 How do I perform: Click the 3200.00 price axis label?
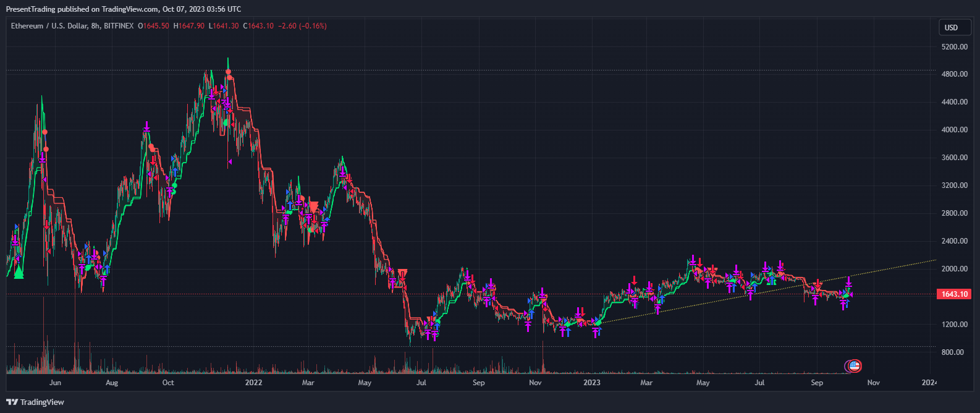coord(954,185)
